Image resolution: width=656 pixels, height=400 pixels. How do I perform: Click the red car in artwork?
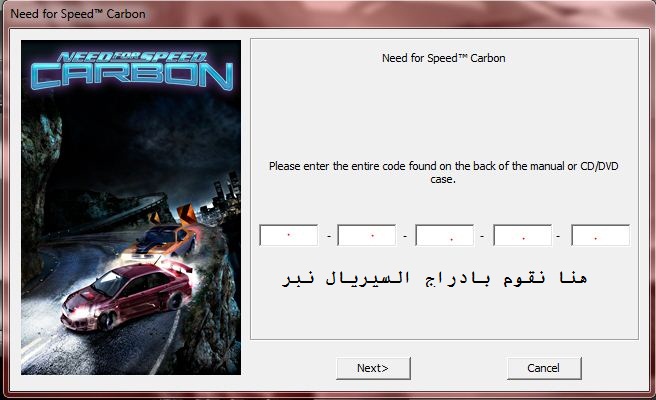(128, 295)
